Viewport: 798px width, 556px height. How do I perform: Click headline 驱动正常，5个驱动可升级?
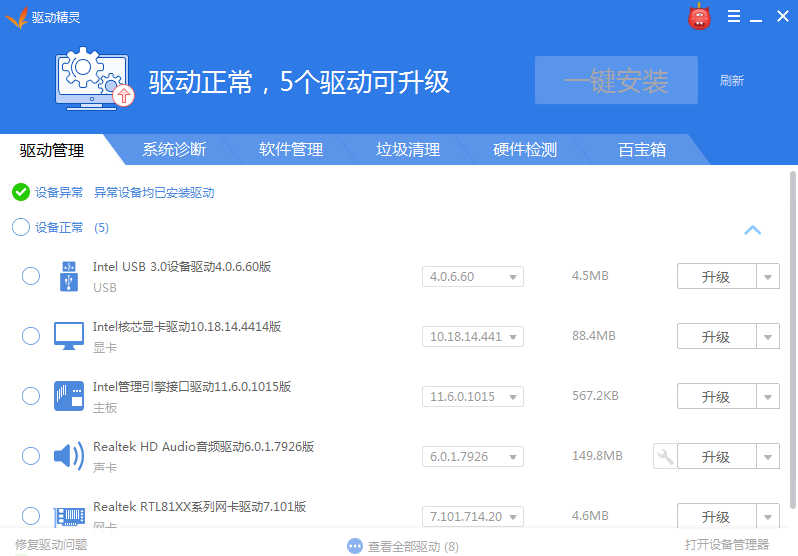299,81
